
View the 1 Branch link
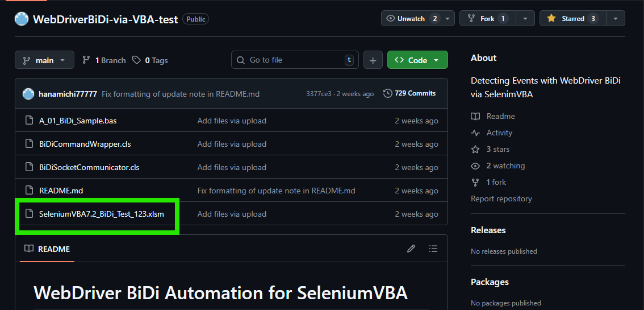104,60
